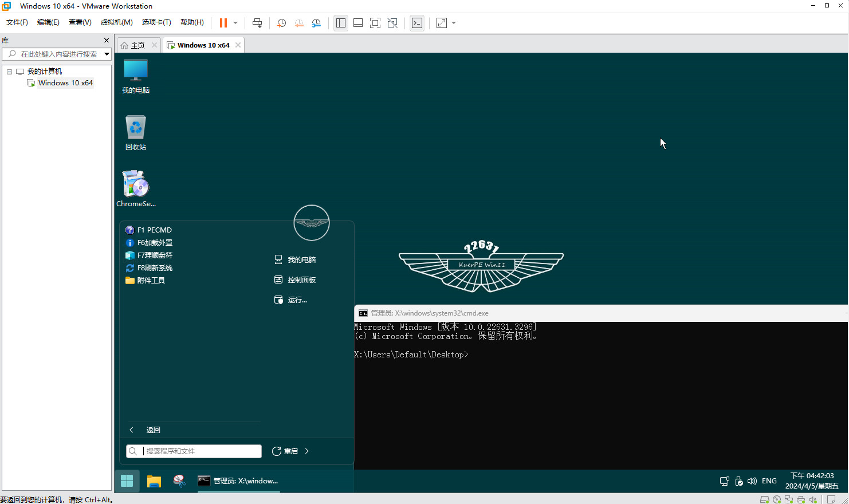Select 我的计算机 in the library tree
This screenshot has width=849, height=504.
(45, 72)
